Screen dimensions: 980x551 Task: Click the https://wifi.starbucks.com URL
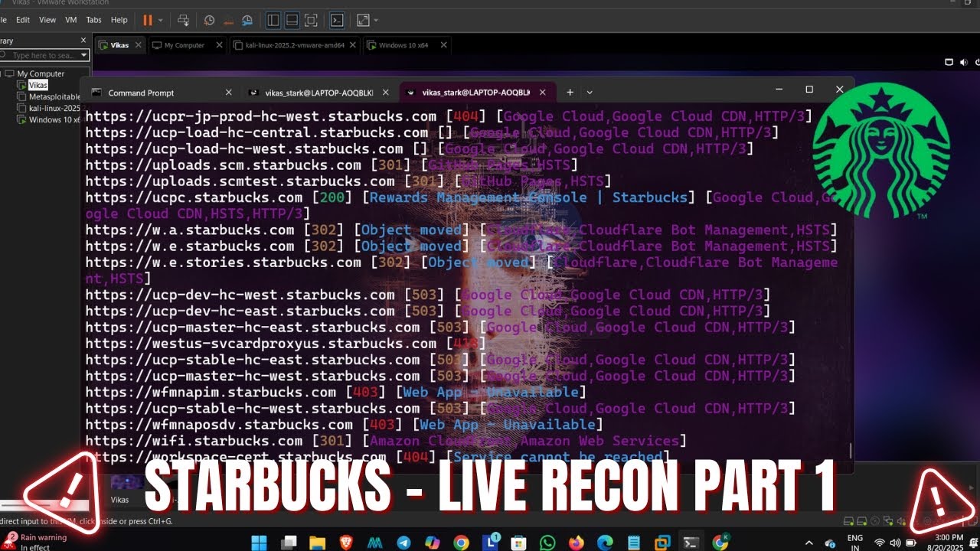pyautogui.click(x=194, y=441)
